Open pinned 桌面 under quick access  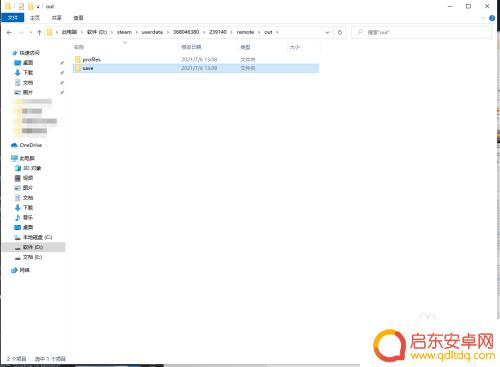click(x=28, y=63)
